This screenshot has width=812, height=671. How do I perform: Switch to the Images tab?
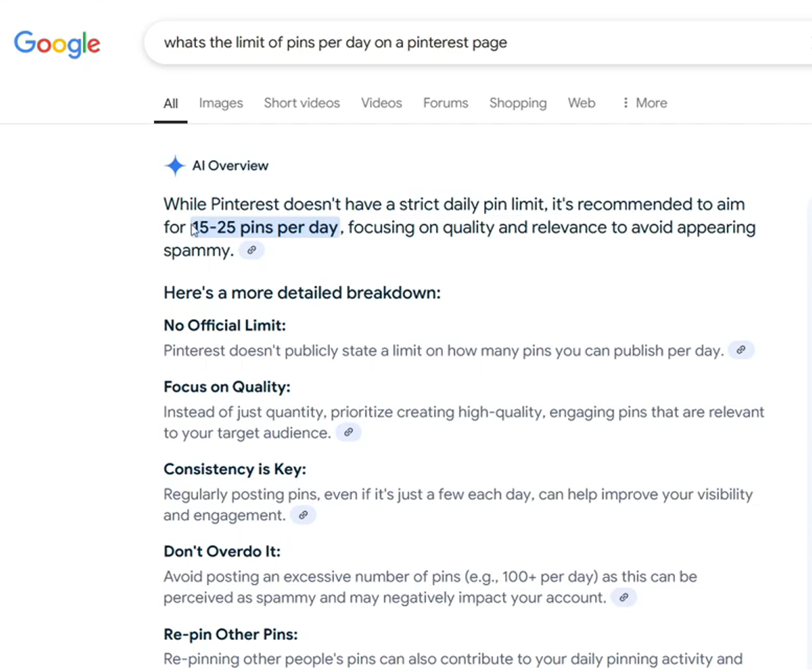pyautogui.click(x=221, y=103)
